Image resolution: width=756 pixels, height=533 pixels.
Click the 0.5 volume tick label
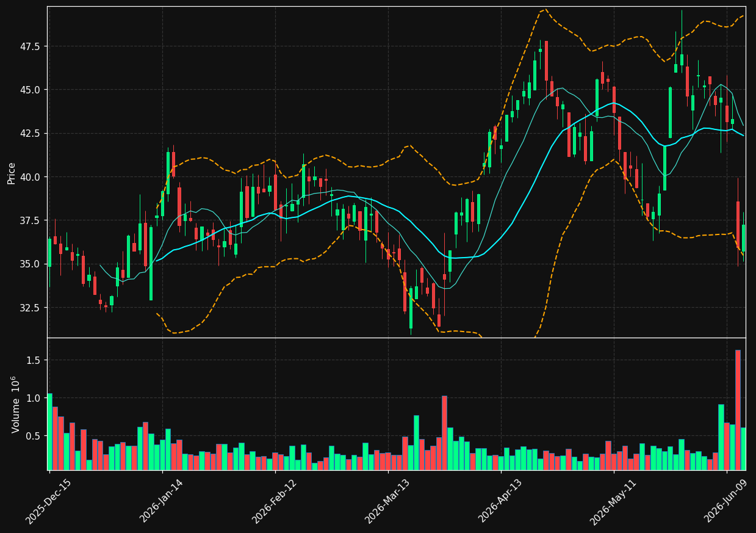tap(33, 436)
